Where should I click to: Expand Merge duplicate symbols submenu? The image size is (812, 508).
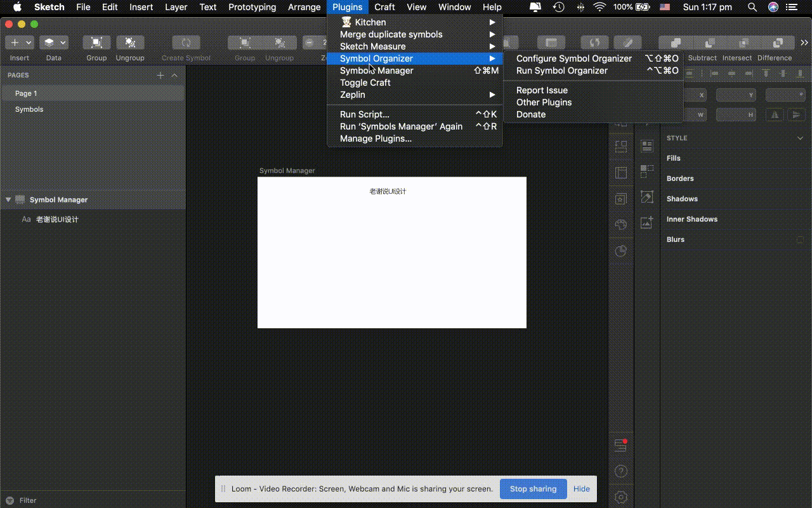click(415, 34)
